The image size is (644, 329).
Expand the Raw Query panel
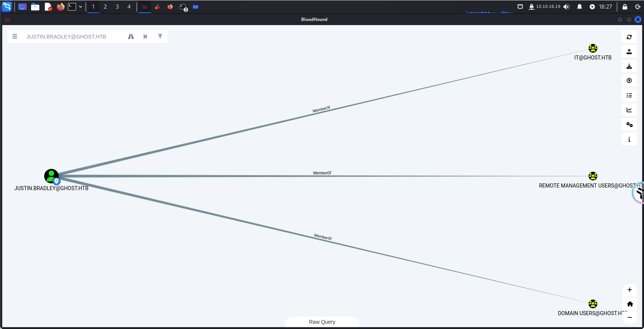tap(322, 322)
